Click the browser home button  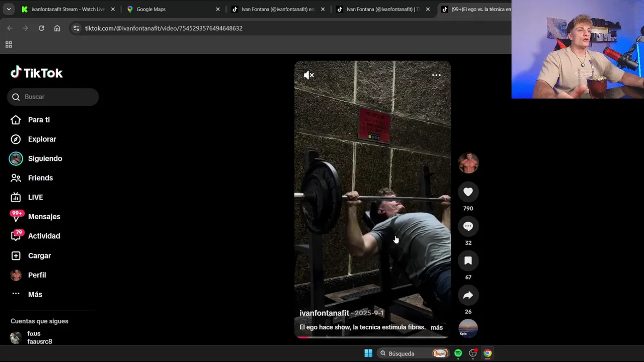tap(57, 28)
